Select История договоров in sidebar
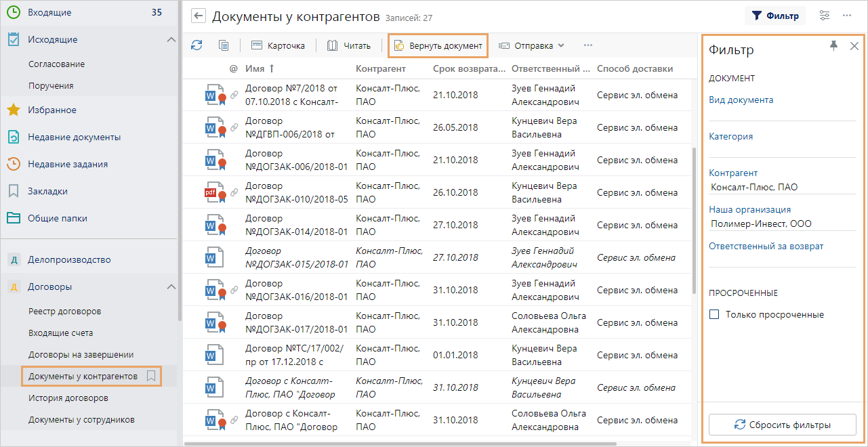The height and width of the screenshot is (447, 868). pyautogui.click(x=68, y=398)
